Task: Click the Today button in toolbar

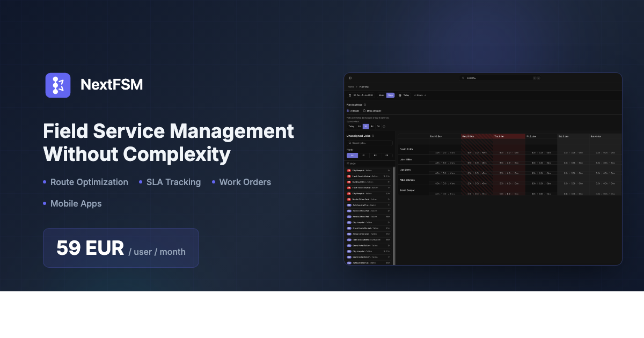Action: pos(404,95)
